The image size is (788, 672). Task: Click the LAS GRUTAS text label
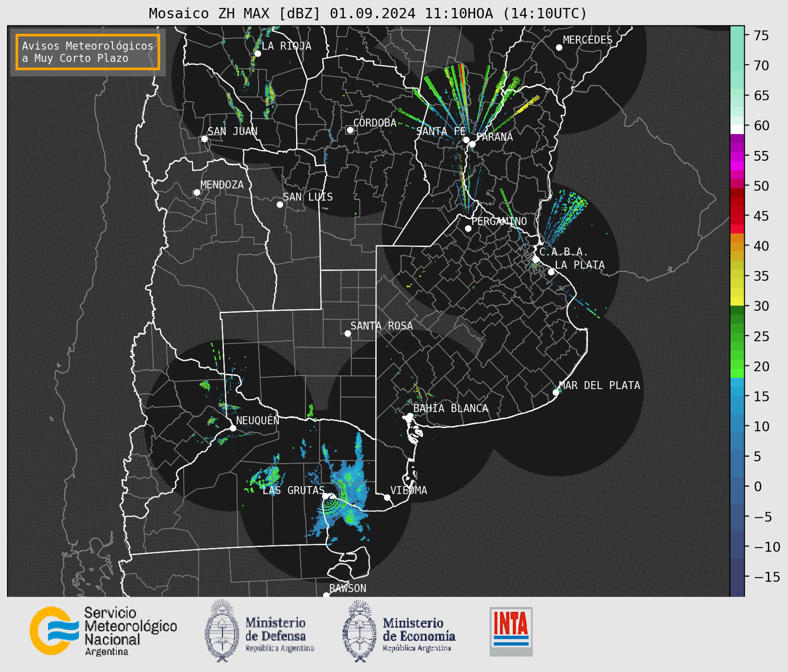(293, 491)
